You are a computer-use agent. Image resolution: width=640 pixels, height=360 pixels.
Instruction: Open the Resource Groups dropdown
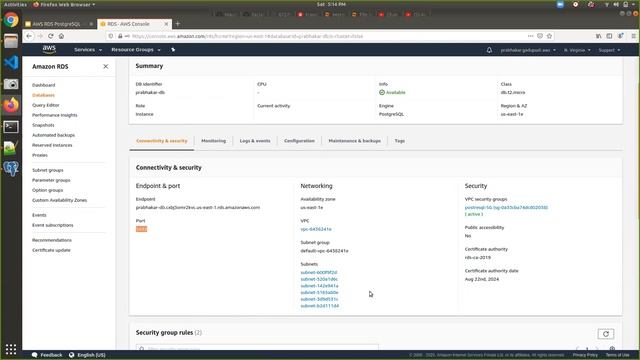[136, 50]
